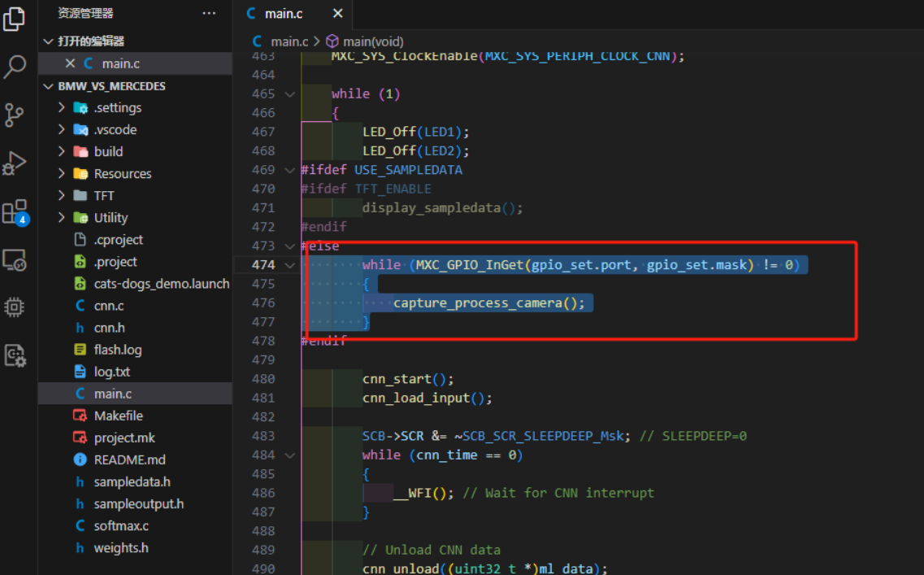Click line number 476 in the gutter

coord(263,303)
